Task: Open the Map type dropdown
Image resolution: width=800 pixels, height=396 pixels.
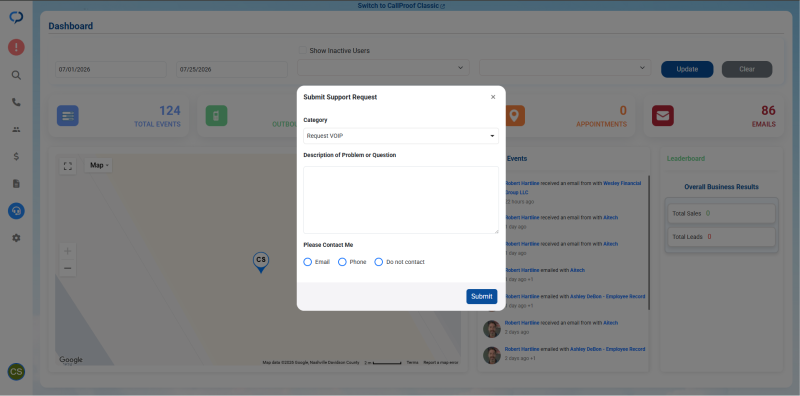Action: [x=98, y=165]
